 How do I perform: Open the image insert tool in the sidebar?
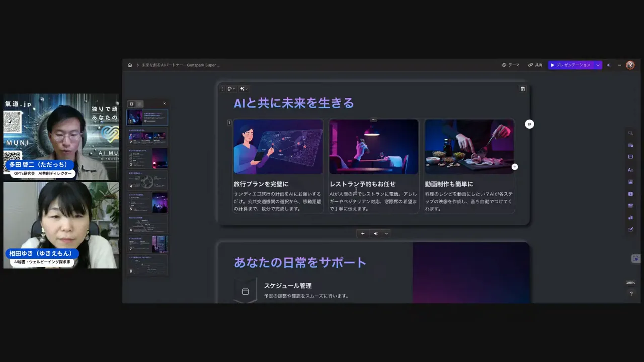(x=631, y=181)
